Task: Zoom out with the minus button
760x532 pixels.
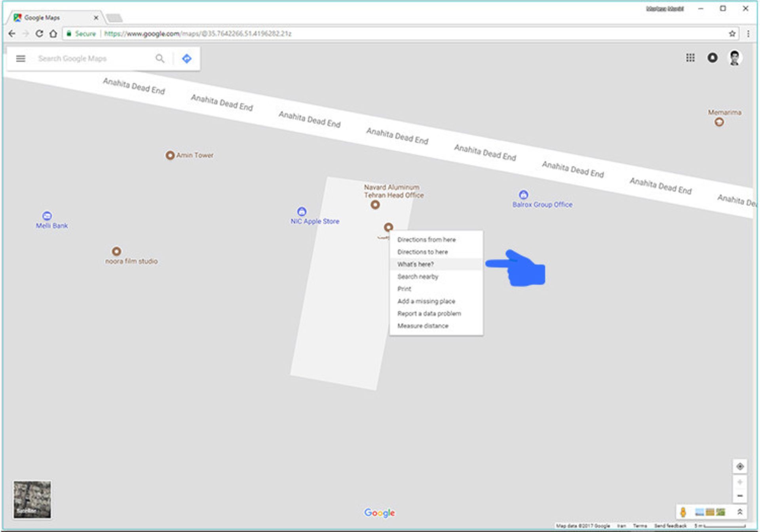Action: coord(740,496)
